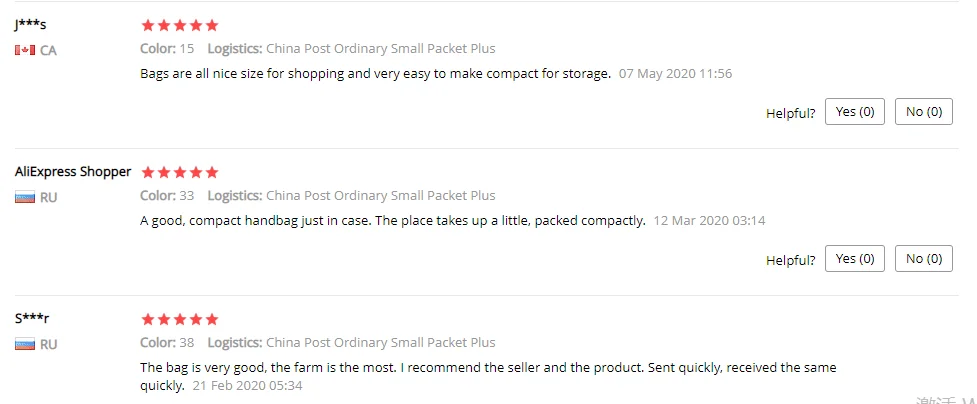Click the AliExpress Shopper reviewer name
The image size is (977, 404).
tap(73, 172)
